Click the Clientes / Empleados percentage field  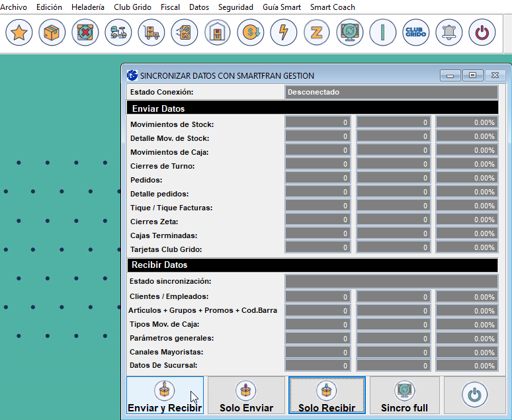click(x=466, y=296)
